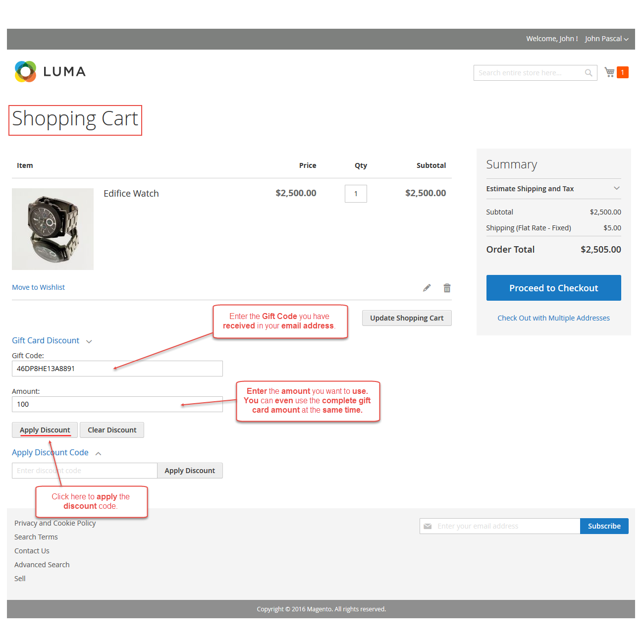644x644 pixels.
Task: Click the Subscribe newsletter button
Action: point(604,526)
